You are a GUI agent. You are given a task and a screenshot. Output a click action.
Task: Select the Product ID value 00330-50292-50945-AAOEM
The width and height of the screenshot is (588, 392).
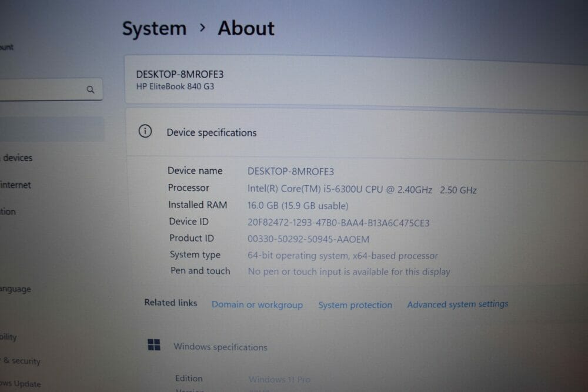pyautogui.click(x=308, y=239)
